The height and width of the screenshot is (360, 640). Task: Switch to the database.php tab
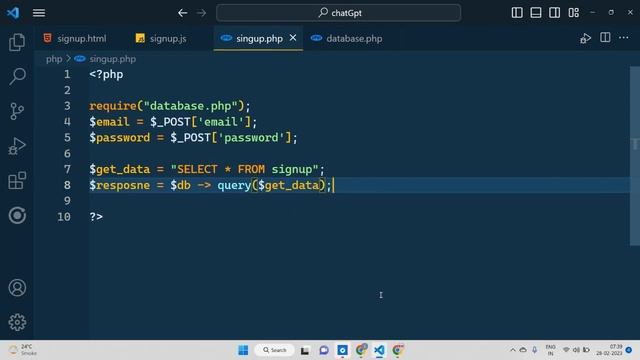point(347,38)
